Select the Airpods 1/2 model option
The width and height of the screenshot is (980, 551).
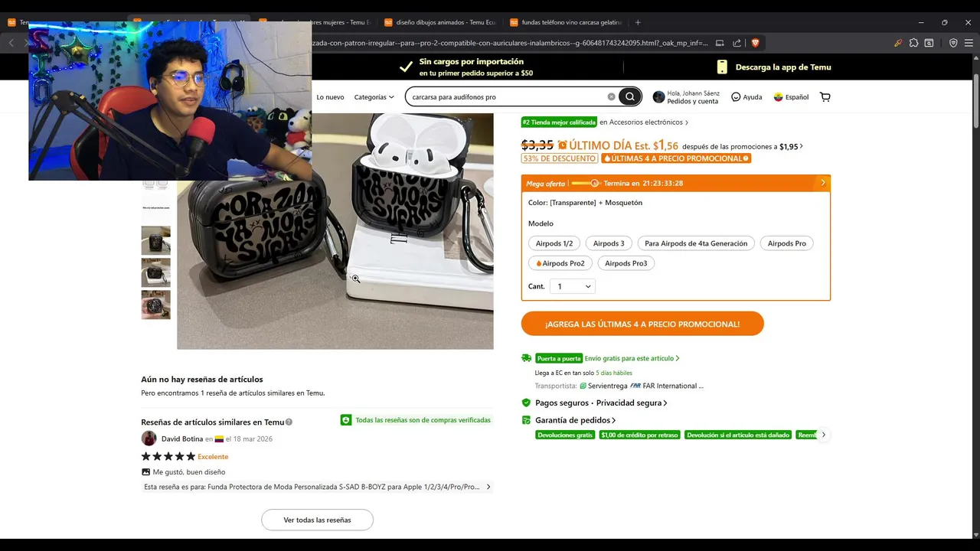554,243
